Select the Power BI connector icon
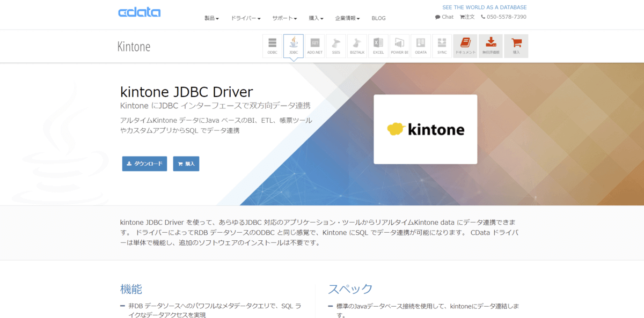Image resolution: width=644 pixels, height=318 pixels. click(x=399, y=46)
